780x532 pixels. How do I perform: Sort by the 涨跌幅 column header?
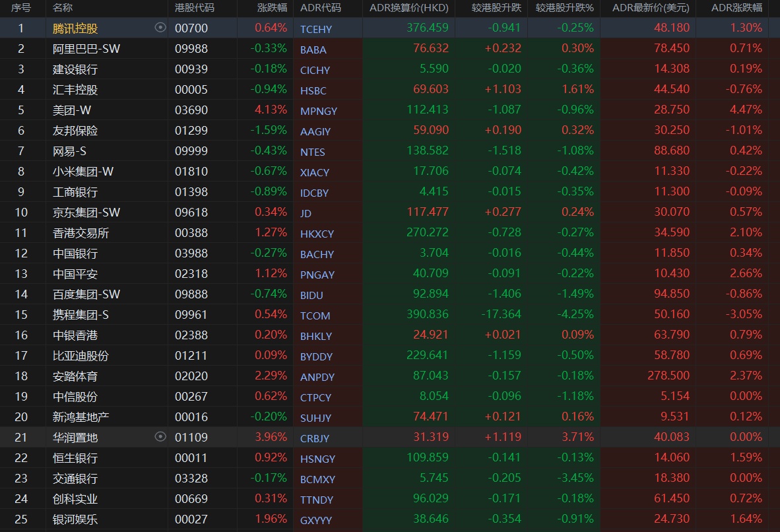(x=272, y=8)
